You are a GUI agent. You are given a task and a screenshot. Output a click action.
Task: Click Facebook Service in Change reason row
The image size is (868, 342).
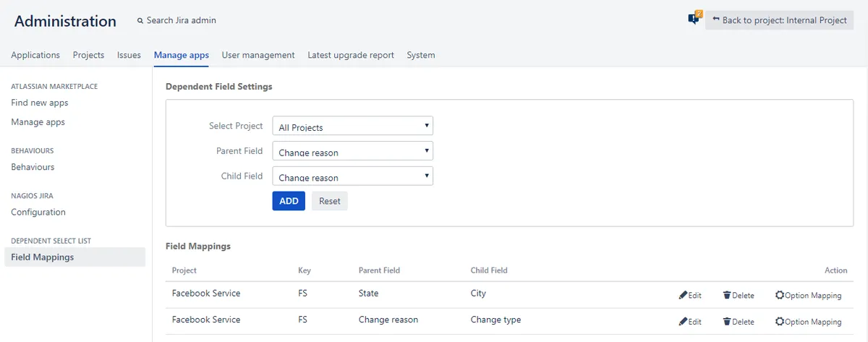[206, 320]
